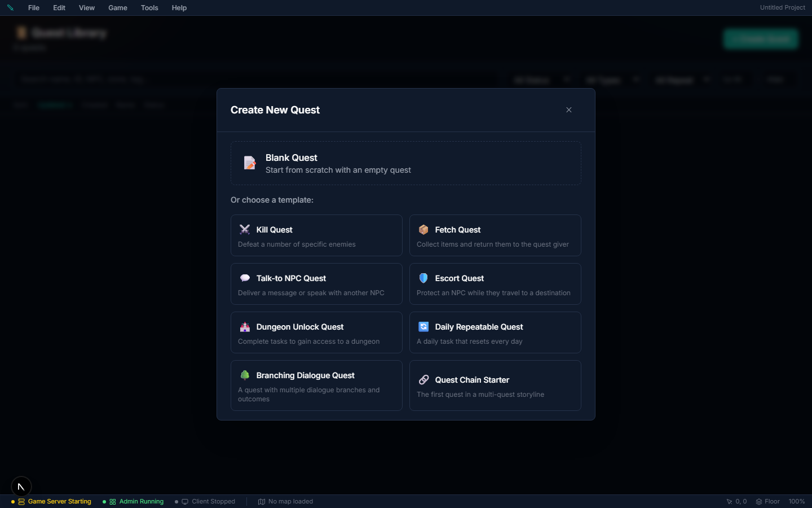Click the refresh Daily Repeatable Quest icon
Screen dimensions: 812x508
[x=423, y=326]
